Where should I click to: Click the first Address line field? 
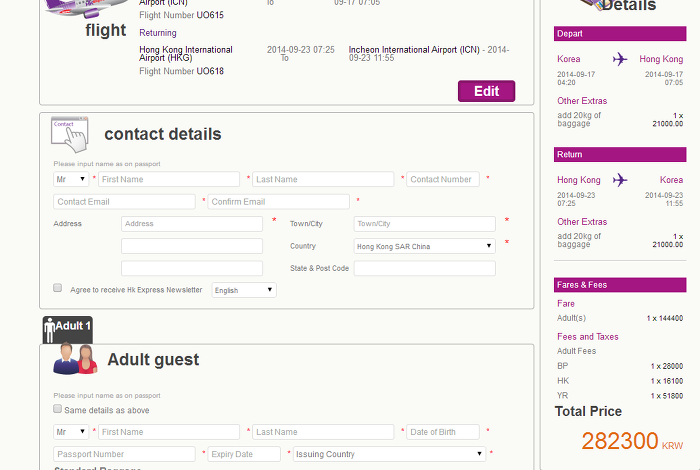click(192, 224)
